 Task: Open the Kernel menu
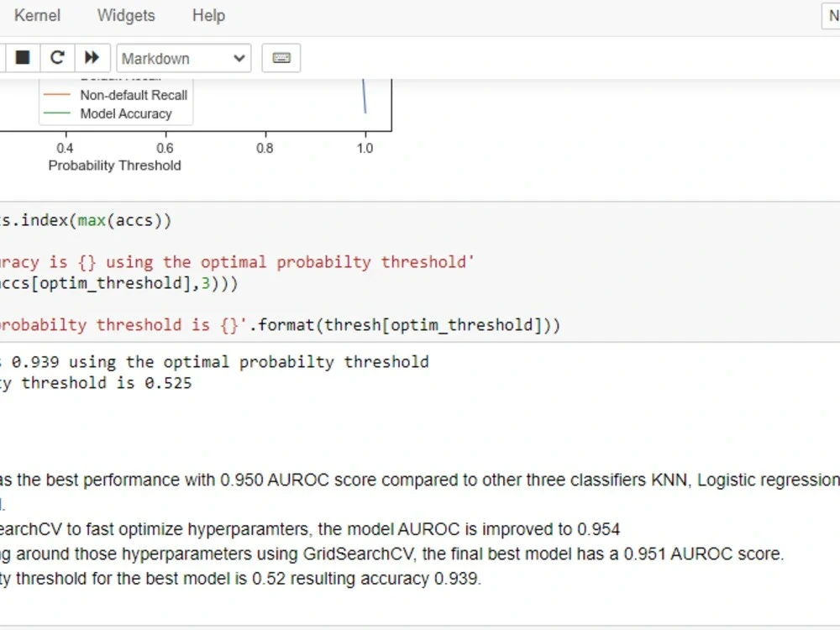37,15
